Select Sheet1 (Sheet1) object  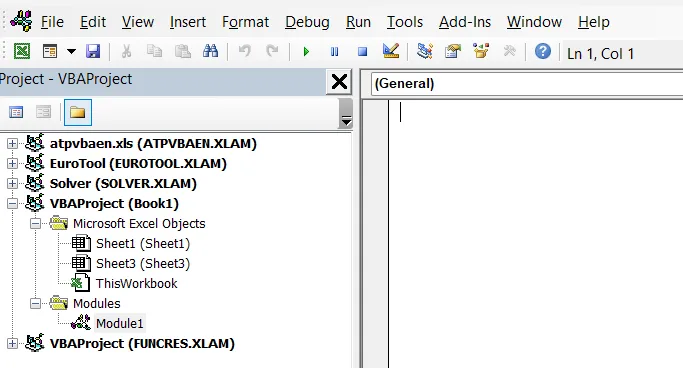pos(143,243)
